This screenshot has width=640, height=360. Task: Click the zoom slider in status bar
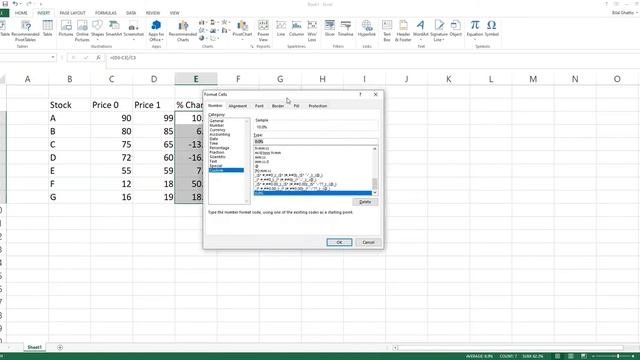[618, 356]
